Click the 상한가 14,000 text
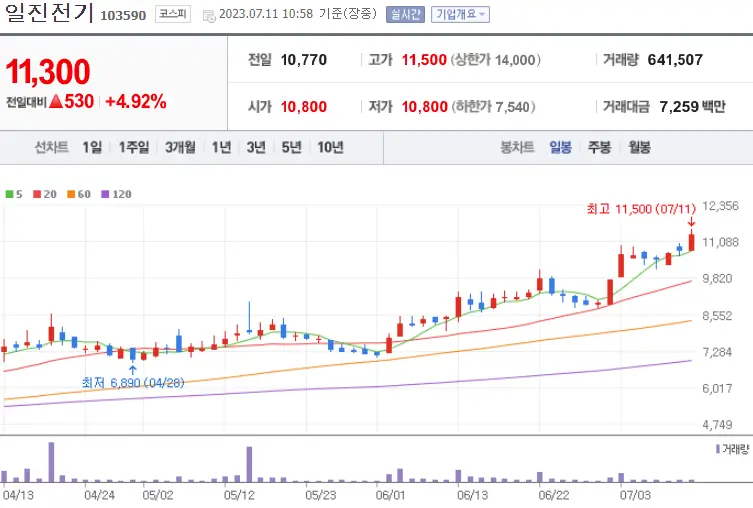 pos(496,60)
